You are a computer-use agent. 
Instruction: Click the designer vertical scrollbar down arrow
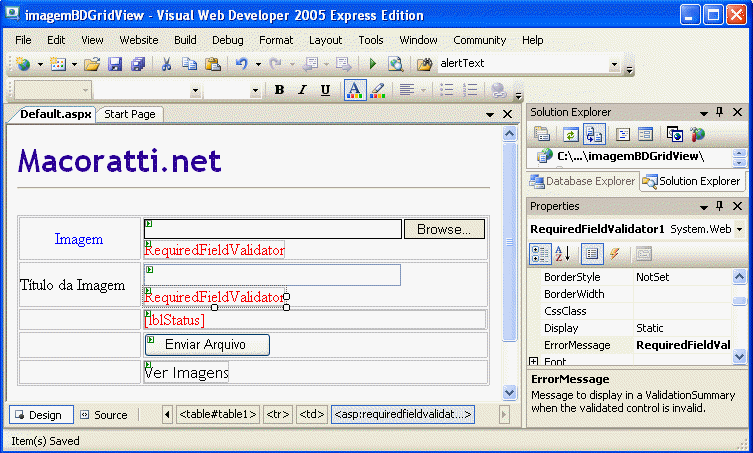click(x=510, y=392)
